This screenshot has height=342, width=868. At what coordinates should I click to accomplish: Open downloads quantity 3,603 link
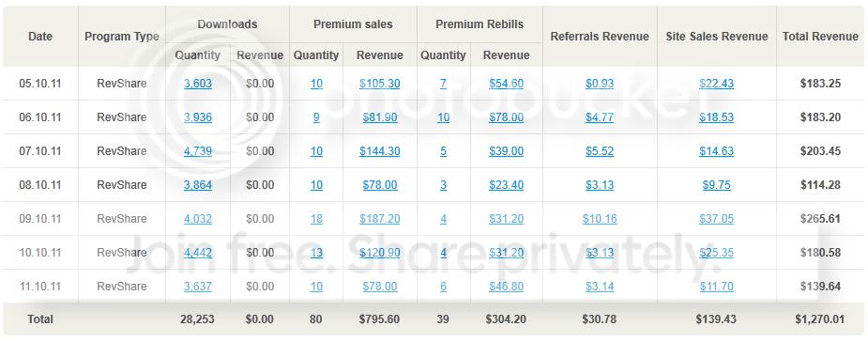(198, 84)
